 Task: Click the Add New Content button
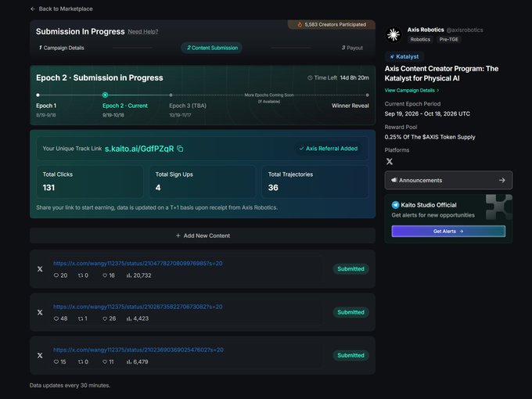coord(203,235)
